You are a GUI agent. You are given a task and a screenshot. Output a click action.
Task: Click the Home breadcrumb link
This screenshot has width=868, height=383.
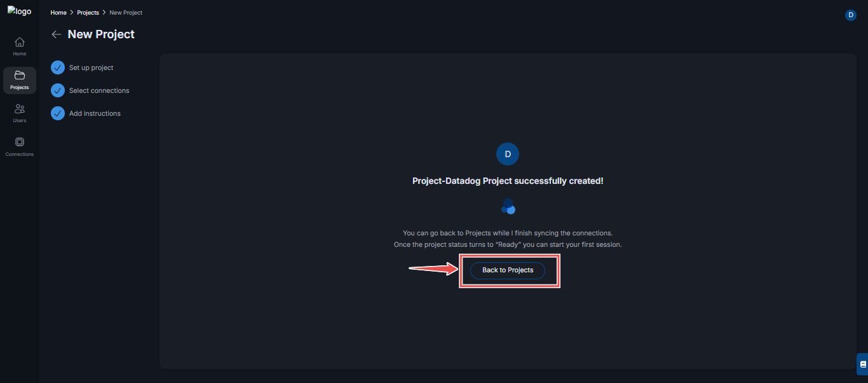click(58, 13)
